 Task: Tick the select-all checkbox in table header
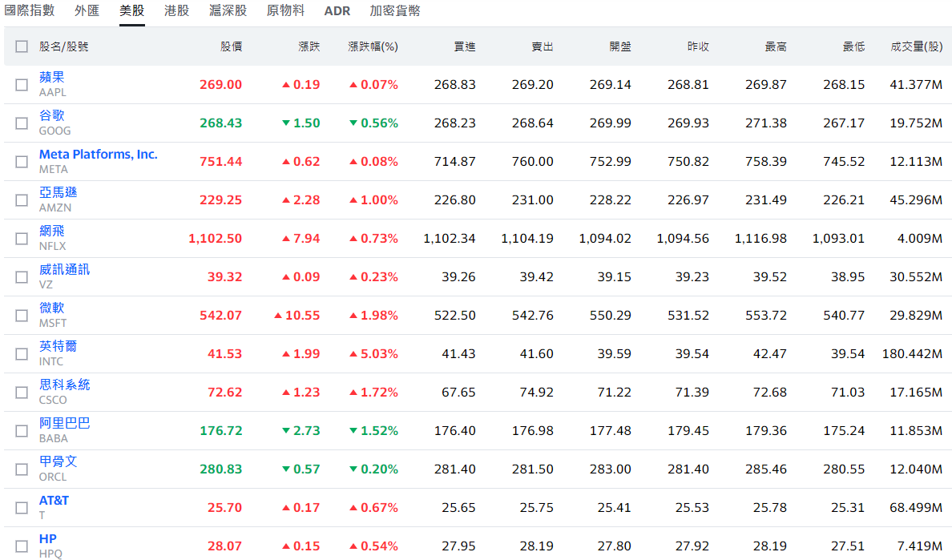pos(22,46)
